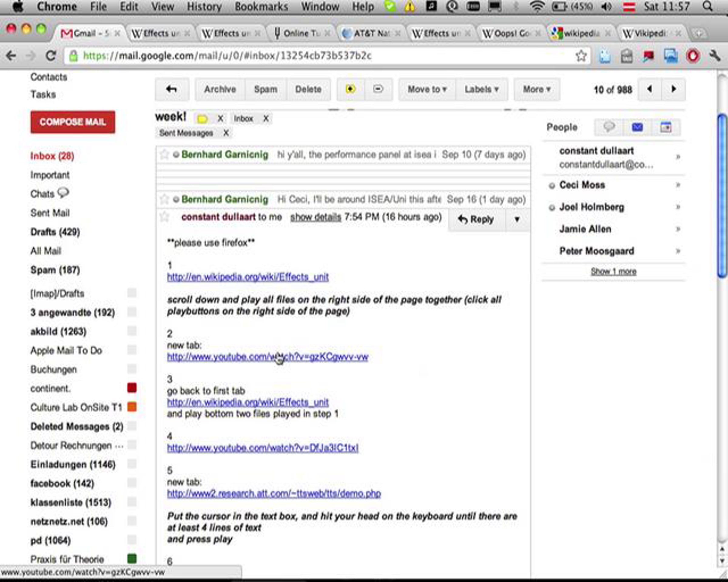Open the research.att.com demo link

(274, 493)
